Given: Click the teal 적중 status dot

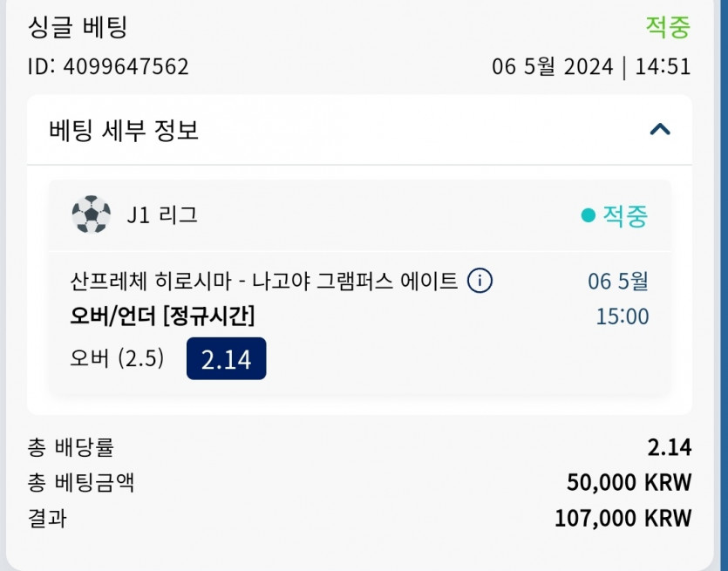Looking at the screenshot, I should 589,215.
